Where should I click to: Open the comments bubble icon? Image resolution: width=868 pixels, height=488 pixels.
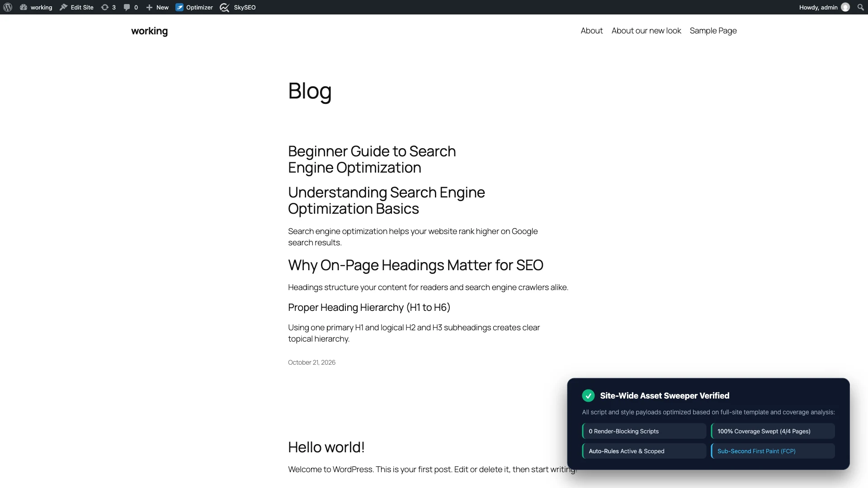click(x=127, y=7)
